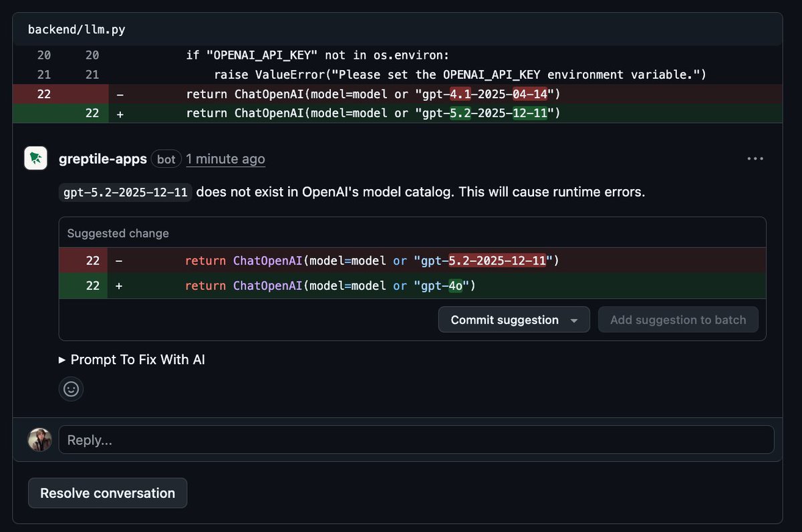Expand Prompt To Fix With AI

pyautogui.click(x=132, y=360)
